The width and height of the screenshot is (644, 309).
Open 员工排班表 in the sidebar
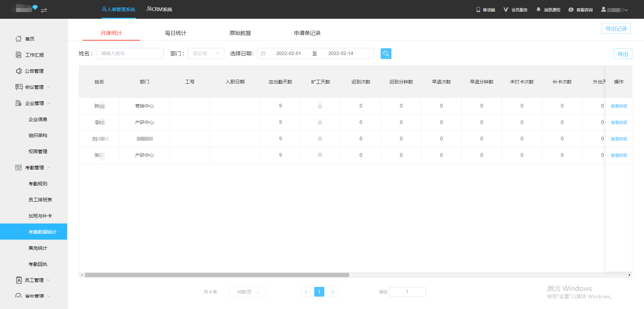pos(40,200)
